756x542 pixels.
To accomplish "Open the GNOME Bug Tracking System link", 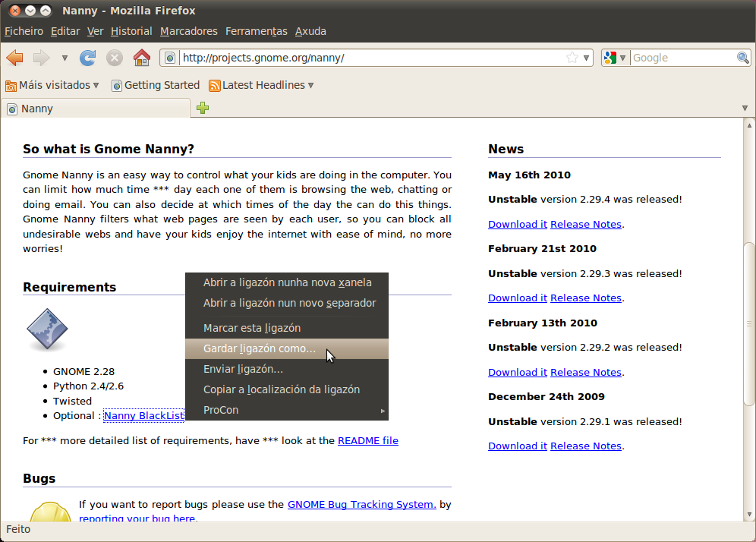I will (x=362, y=504).
